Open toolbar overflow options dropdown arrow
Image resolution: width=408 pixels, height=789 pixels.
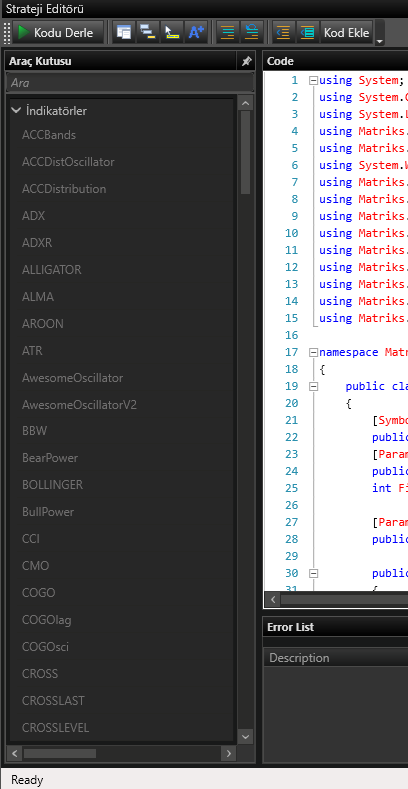coord(380,40)
